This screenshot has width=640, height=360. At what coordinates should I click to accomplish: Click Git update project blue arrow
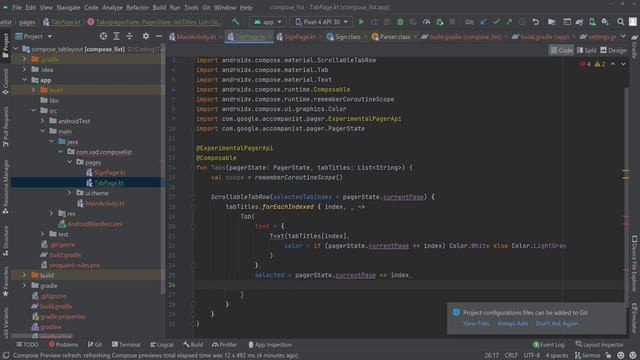pos(483,22)
